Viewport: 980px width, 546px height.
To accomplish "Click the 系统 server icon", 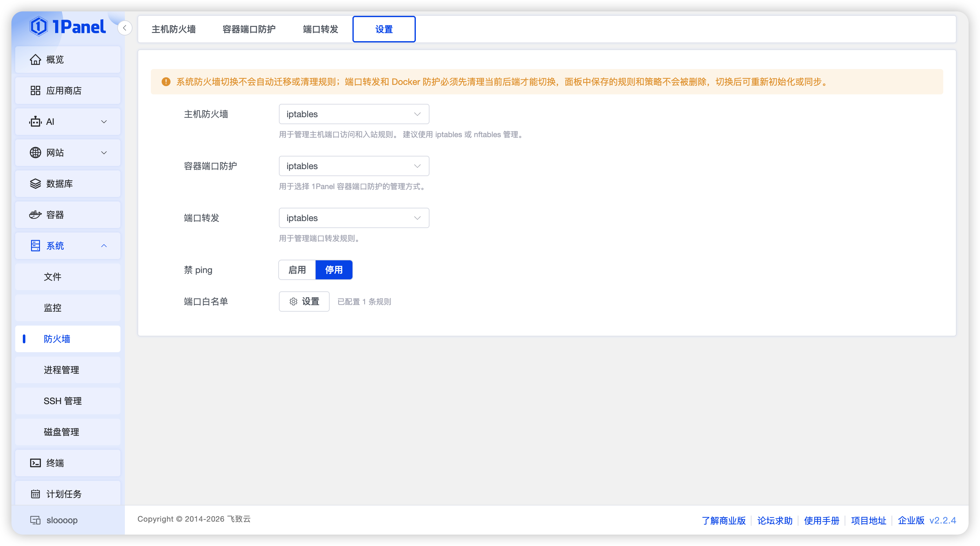I will coord(35,246).
